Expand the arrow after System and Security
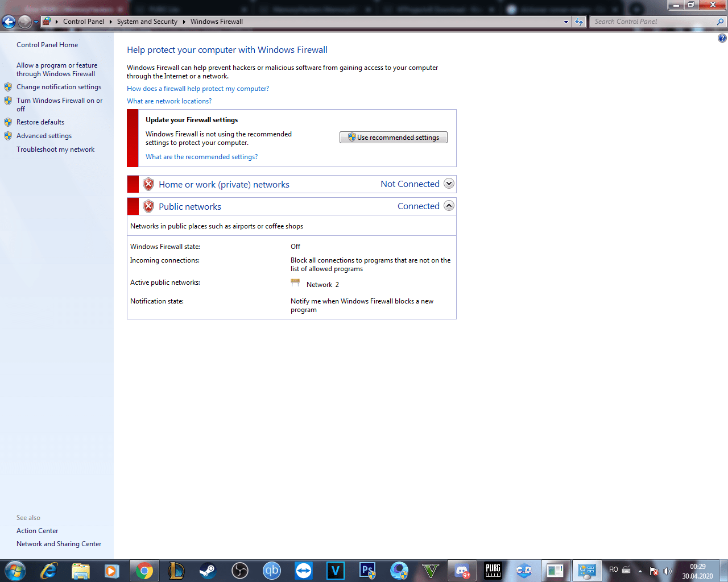This screenshot has width=728, height=582. (x=184, y=22)
